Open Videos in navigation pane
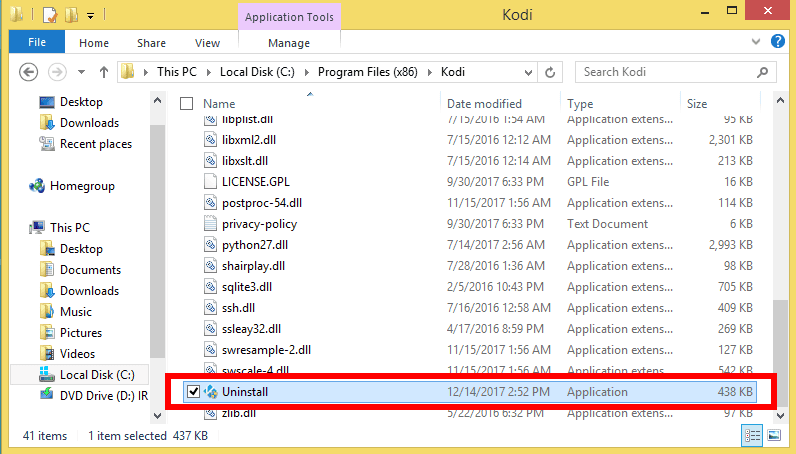 point(77,353)
